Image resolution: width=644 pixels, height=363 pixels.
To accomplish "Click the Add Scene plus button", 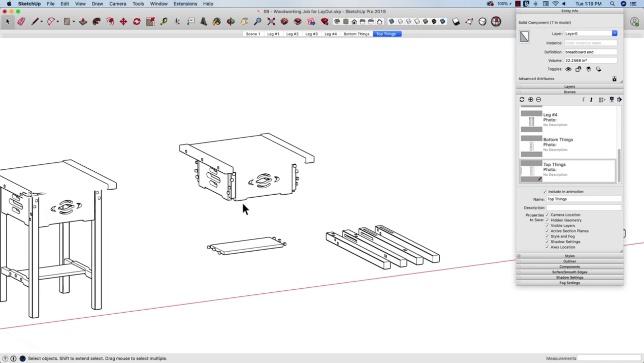I will [531, 99].
